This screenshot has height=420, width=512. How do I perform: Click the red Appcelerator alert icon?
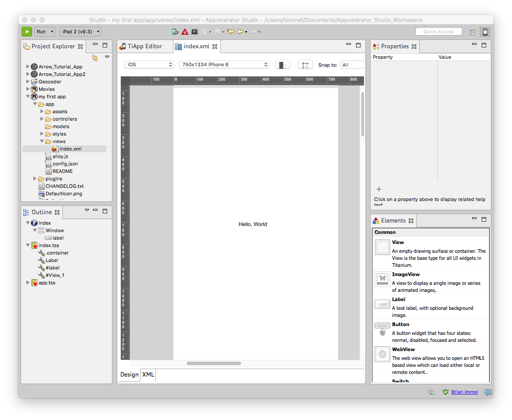click(185, 32)
